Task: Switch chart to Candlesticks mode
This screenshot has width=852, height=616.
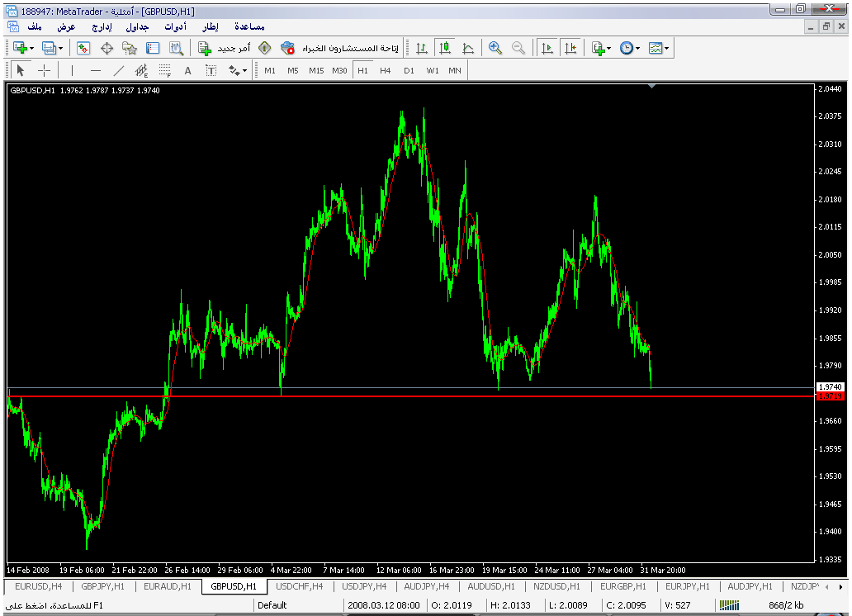Action: coord(445,49)
